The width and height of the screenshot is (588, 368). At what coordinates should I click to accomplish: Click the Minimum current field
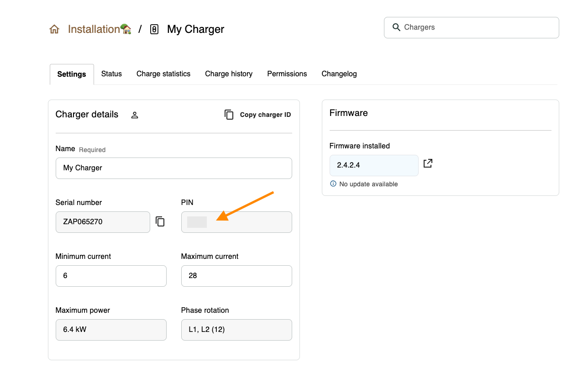pyautogui.click(x=111, y=276)
